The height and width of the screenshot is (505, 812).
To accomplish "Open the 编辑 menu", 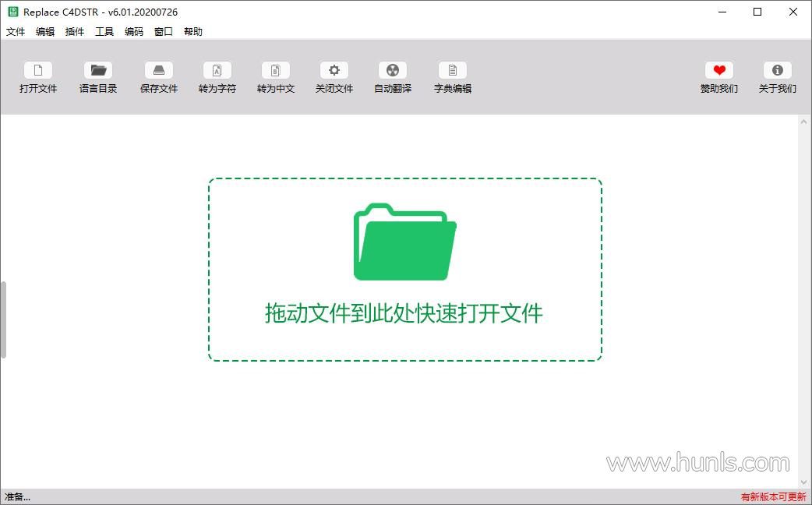I will (x=45, y=32).
